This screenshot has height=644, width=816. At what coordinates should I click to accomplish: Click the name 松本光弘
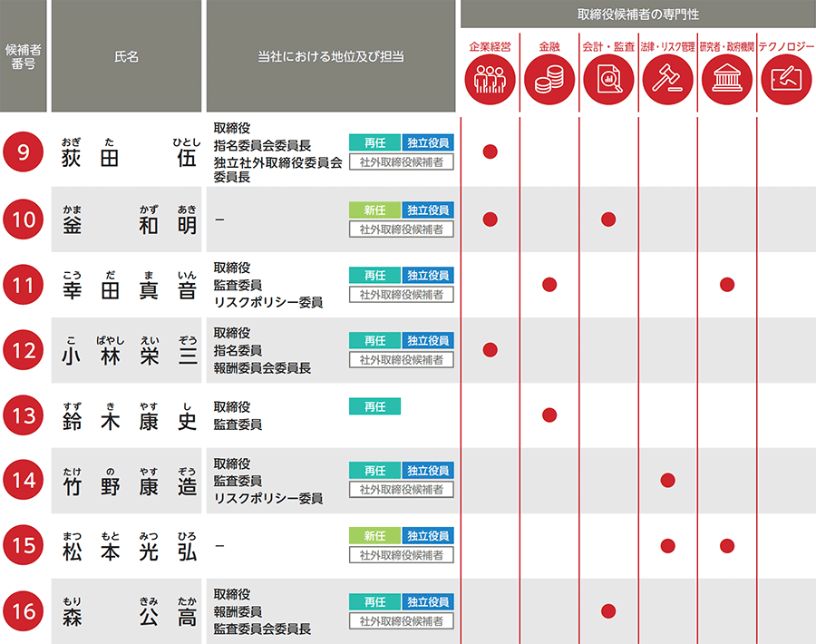(130, 551)
